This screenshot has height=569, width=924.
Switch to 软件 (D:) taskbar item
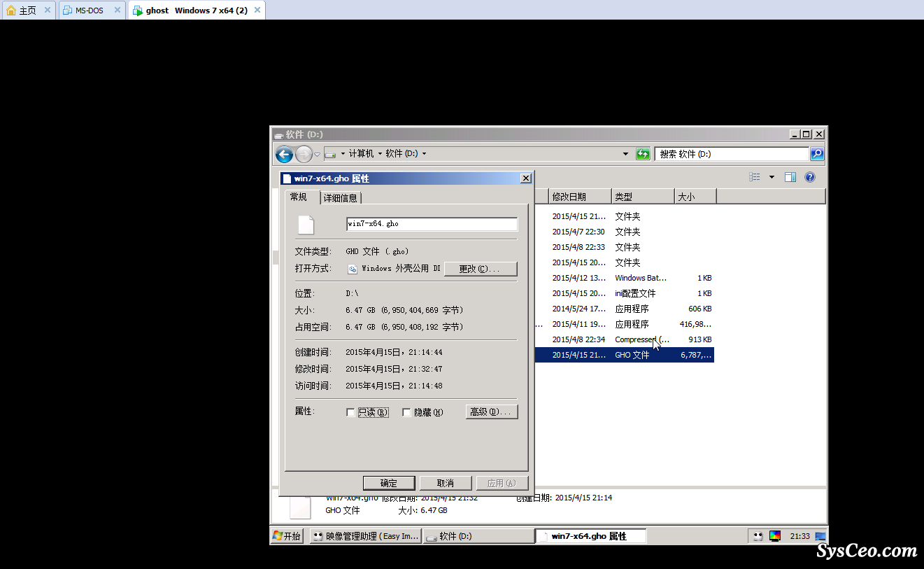point(478,536)
